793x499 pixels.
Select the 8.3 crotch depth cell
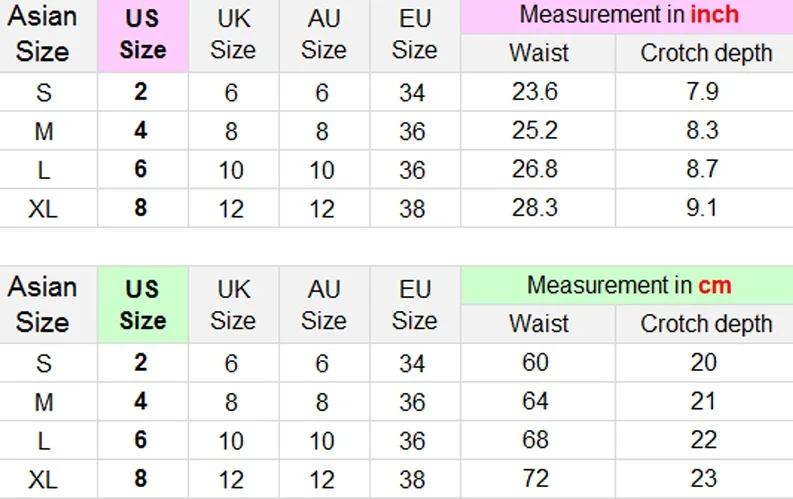click(703, 131)
